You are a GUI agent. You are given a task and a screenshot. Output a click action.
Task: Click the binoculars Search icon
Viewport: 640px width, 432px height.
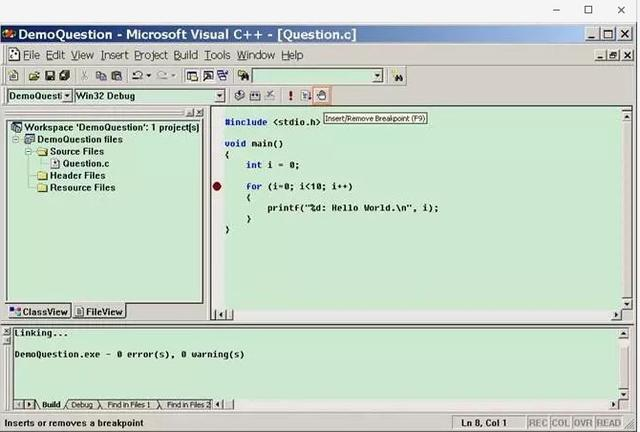(x=398, y=76)
